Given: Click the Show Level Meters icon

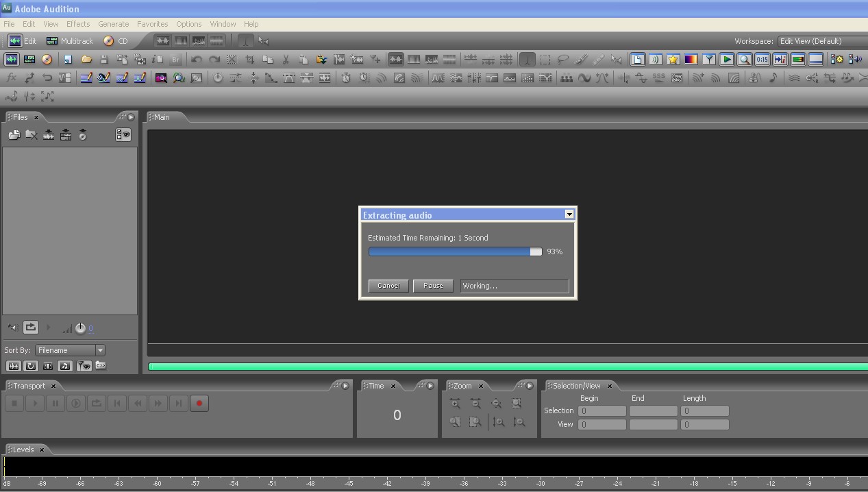Looking at the screenshot, I should tap(798, 60).
